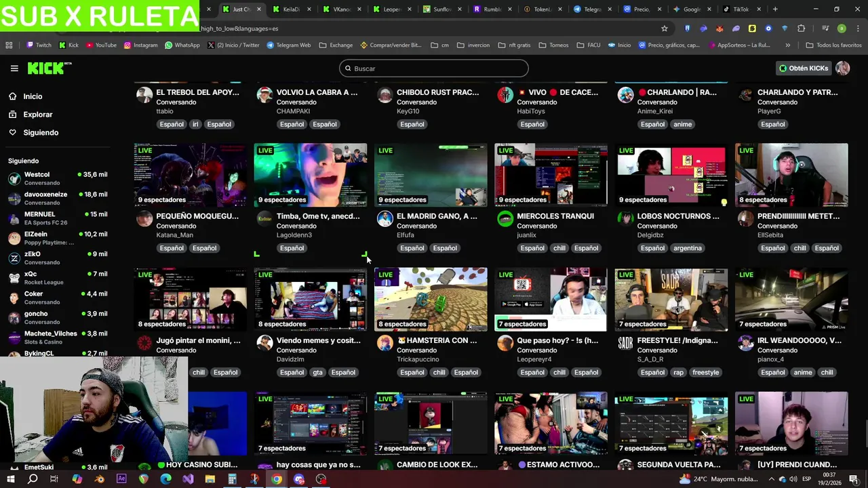Viewport: 868px width, 488px height.
Task: Open the Torneos bookmark folder
Action: [553, 45]
